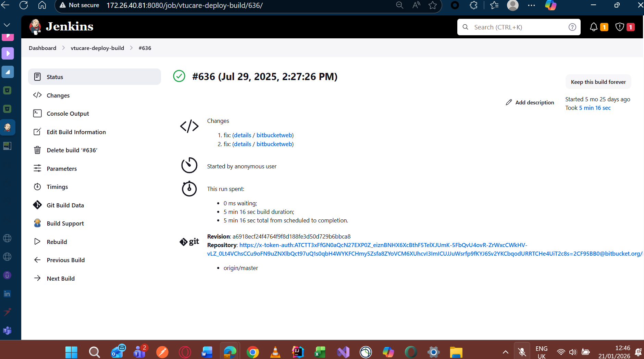Image resolution: width=644 pixels, height=359 pixels.
Task: Click the Jenkins logo icon
Action: coord(35,27)
